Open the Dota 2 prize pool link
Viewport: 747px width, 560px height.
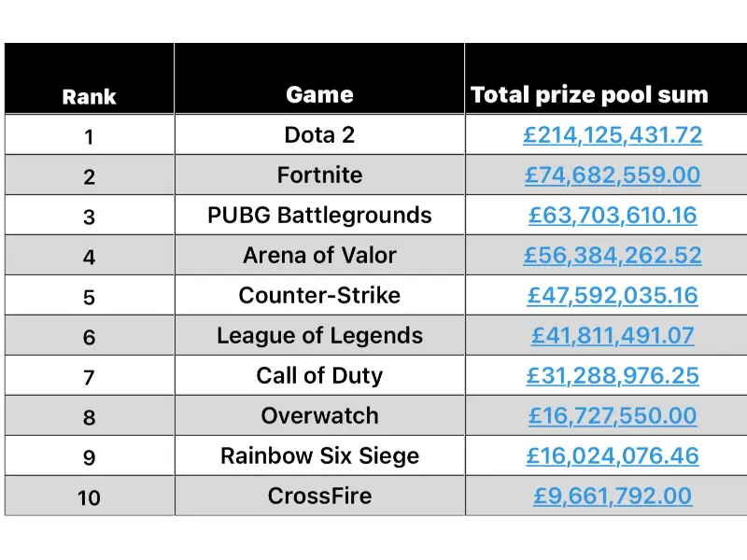613,135
